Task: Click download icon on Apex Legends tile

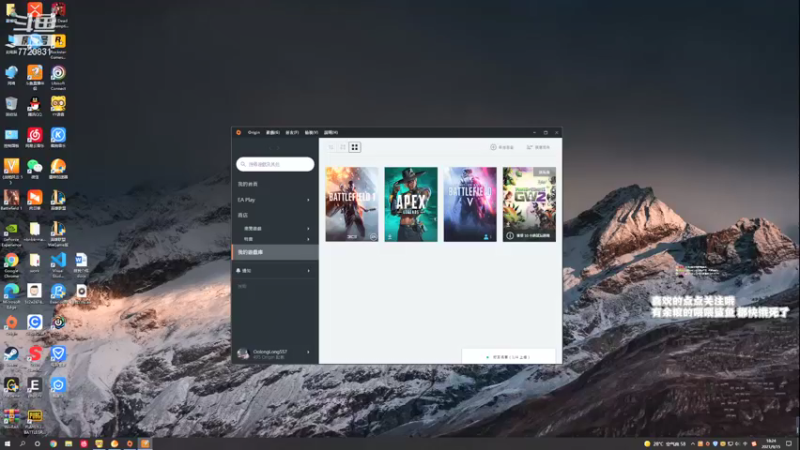Action: coord(390,237)
